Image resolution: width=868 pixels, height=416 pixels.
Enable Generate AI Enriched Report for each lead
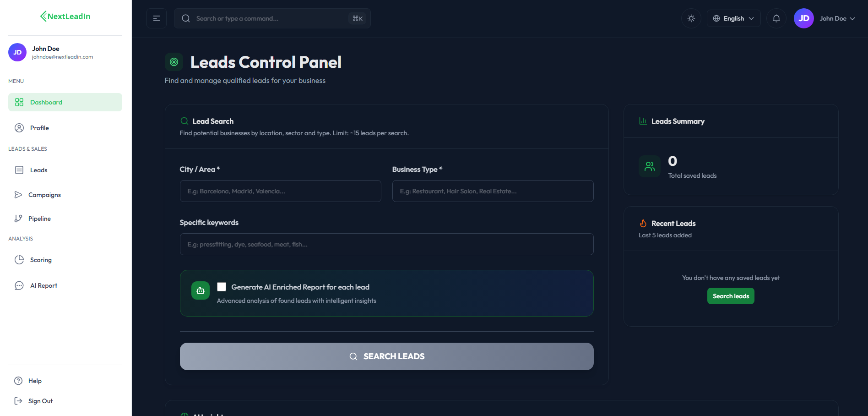pyautogui.click(x=222, y=287)
